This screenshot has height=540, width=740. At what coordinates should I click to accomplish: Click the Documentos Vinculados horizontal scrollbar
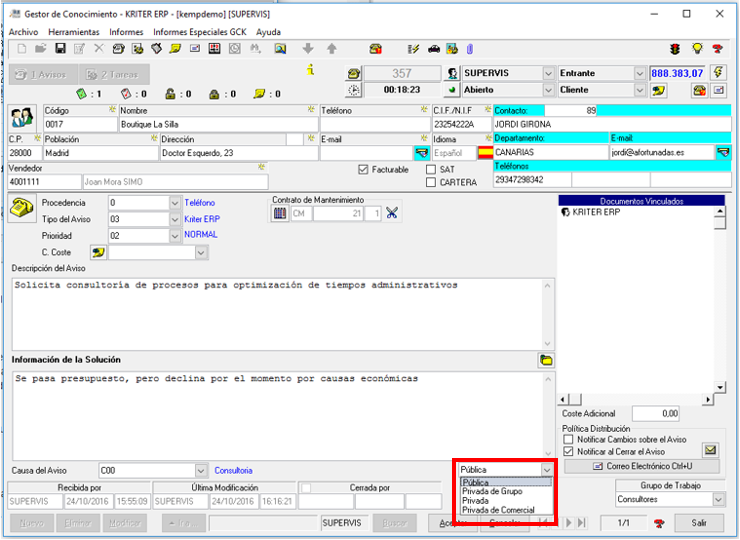click(x=635, y=400)
